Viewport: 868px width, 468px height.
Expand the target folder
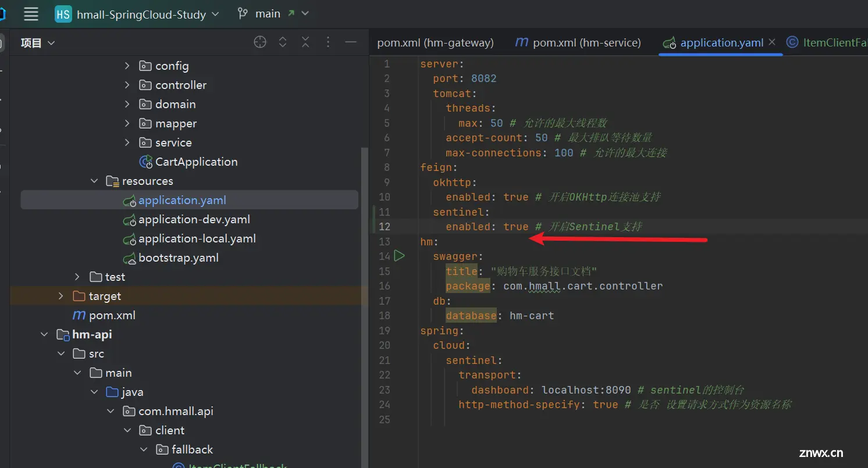click(x=61, y=296)
